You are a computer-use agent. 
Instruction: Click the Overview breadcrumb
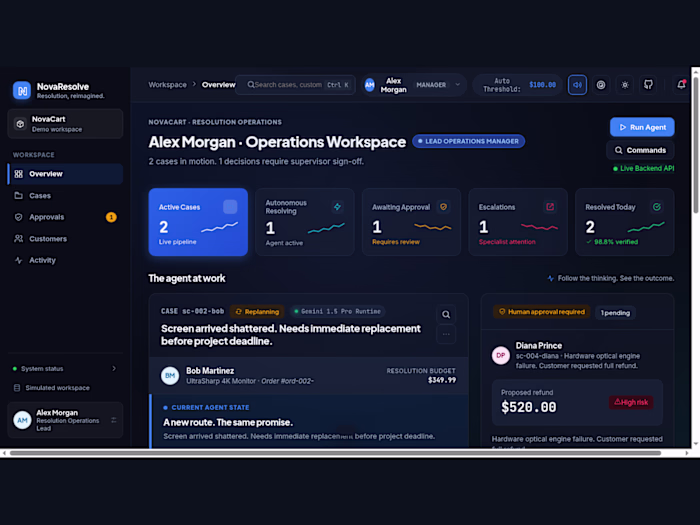pyautogui.click(x=218, y=84)
